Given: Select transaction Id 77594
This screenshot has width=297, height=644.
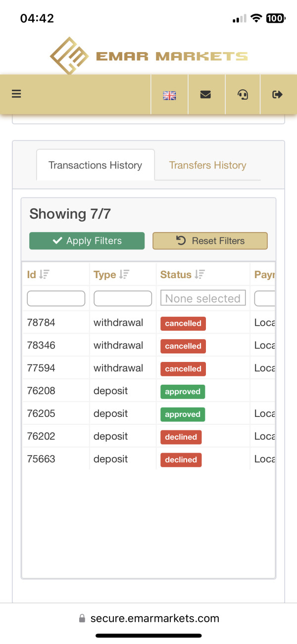Looking at the screenshot, I should pyautogui.click(x=41, y=368).
